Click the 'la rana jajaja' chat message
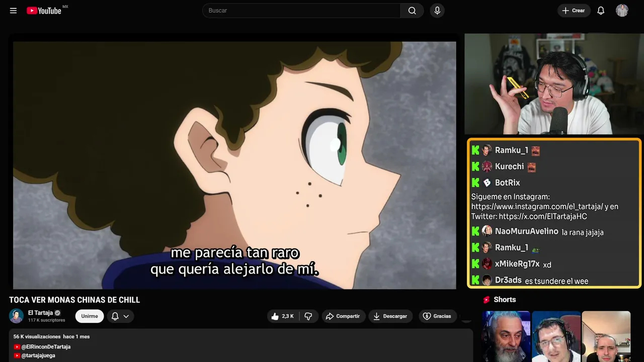 click(x=583, y=232)
